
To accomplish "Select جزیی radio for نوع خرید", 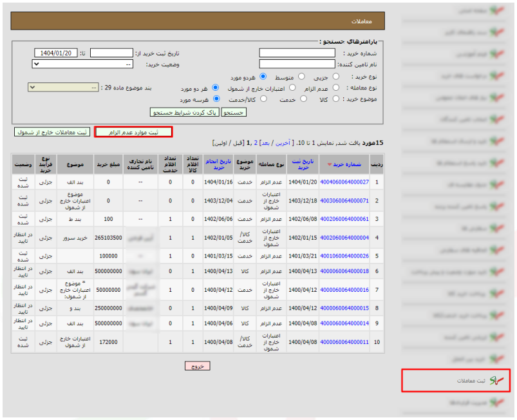I will (x=336, y=77).
